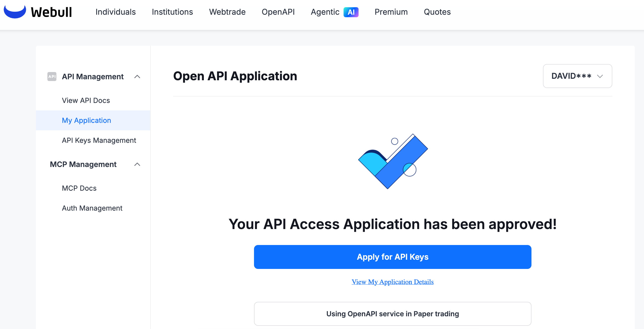Viewport: 644px width, 329px height.
Task: Click the approved application heading text
Action: [392, 224]
